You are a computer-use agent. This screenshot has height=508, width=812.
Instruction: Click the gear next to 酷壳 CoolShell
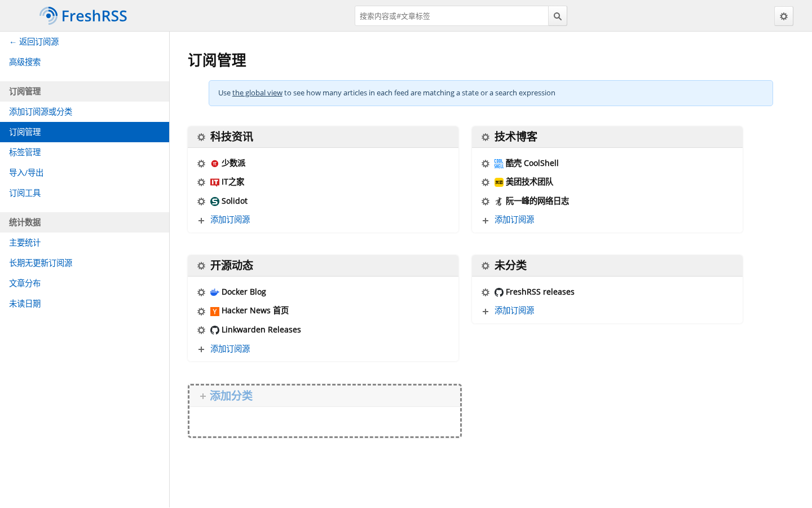[x=486, y=164]
